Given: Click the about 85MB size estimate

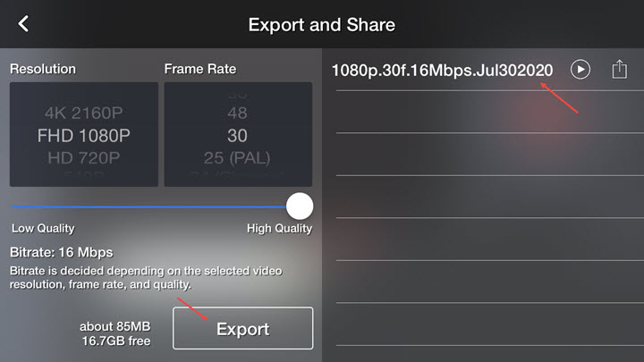Looking at the screenshot, I should click(114, 325).
